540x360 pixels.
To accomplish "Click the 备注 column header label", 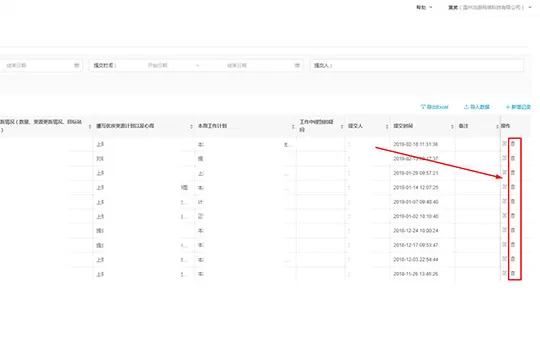I will pyautogui.click(x=464, y=126).
